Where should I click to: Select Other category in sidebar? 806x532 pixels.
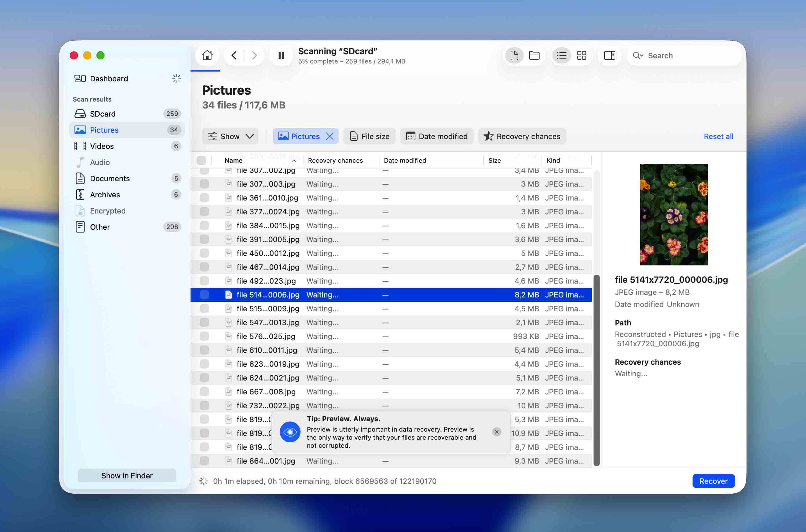127,227
